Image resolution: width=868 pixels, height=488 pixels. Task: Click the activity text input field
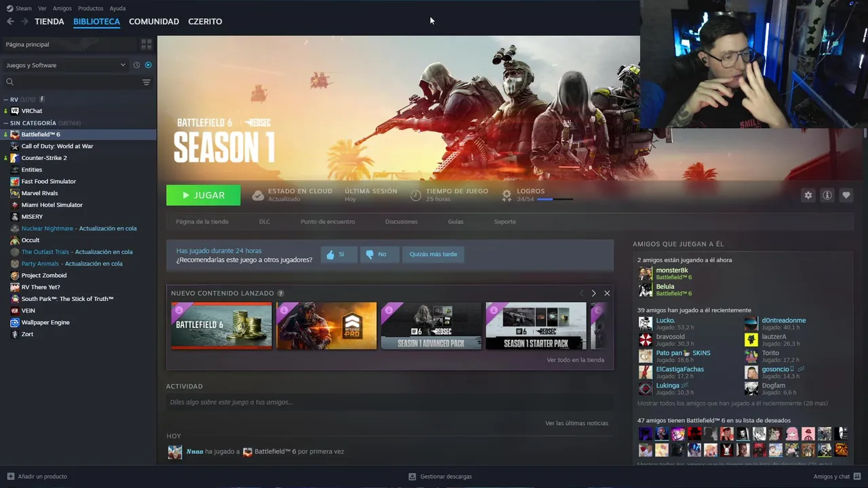point(390,402)
